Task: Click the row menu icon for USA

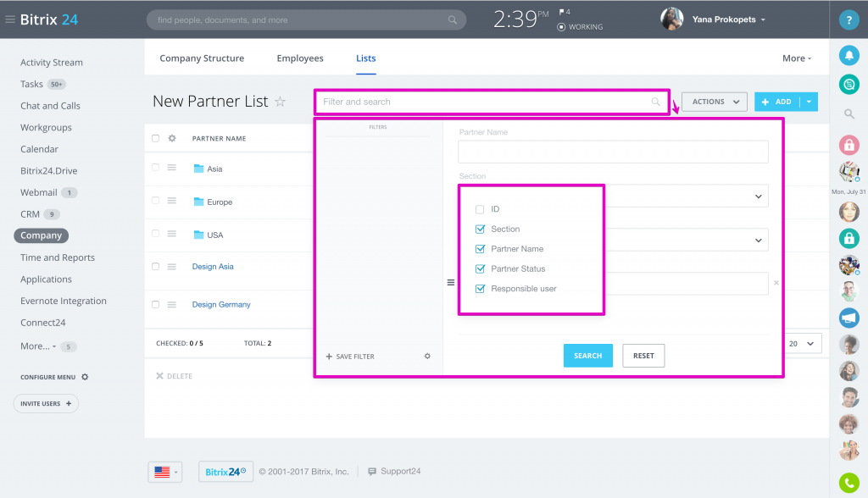Action: [x=172, y=234]
